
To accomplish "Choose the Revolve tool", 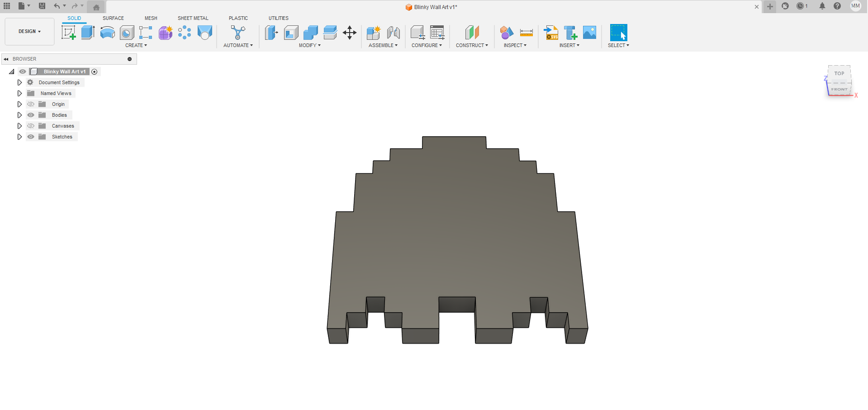I will [107, 33].
